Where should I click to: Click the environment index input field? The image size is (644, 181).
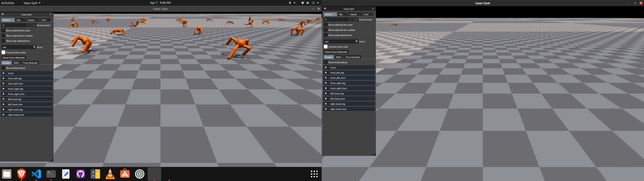(x=14, y=25)
